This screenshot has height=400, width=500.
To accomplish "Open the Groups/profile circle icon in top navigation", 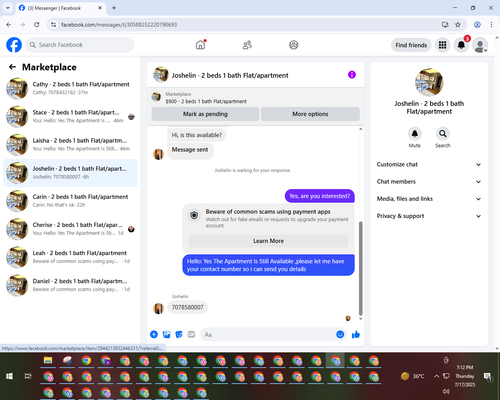I will [294, 45].
